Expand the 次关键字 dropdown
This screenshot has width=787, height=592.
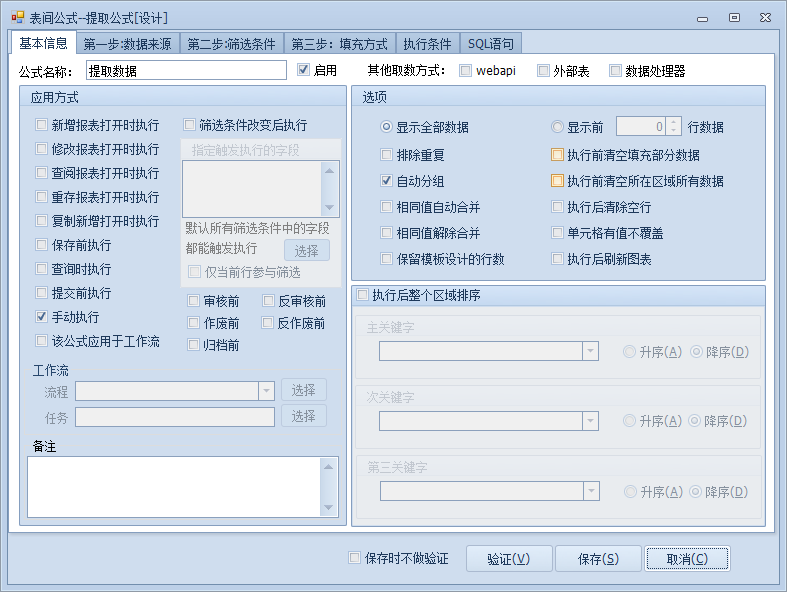click(590, 421)
